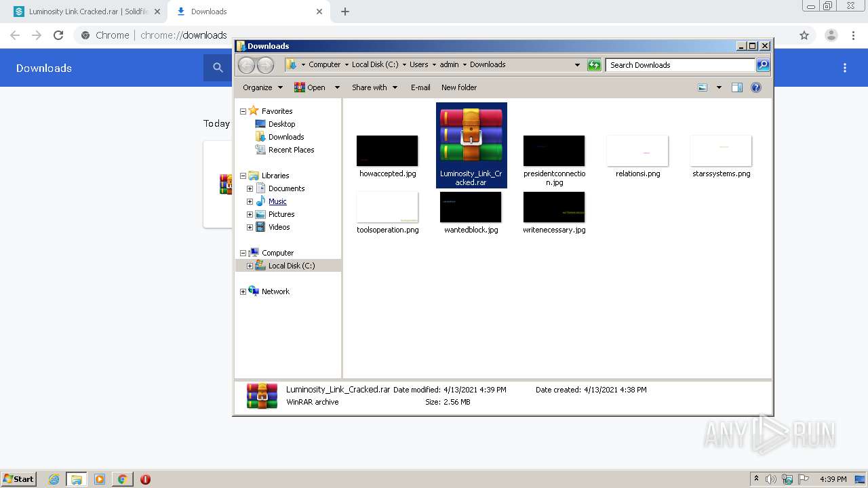The width and height of the screenshot is (868, 488).
Task: Click Local Disk (C:) in breadcrumb
Action: point(375,64)
